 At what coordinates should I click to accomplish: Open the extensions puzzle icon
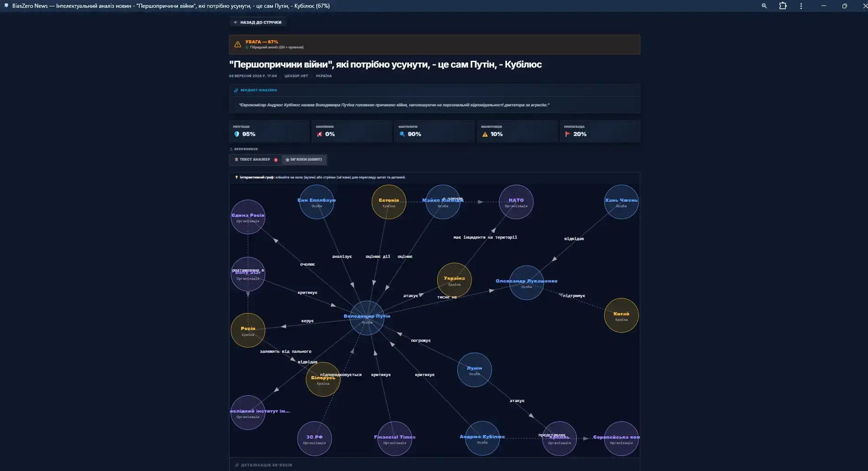pos(783,6)
